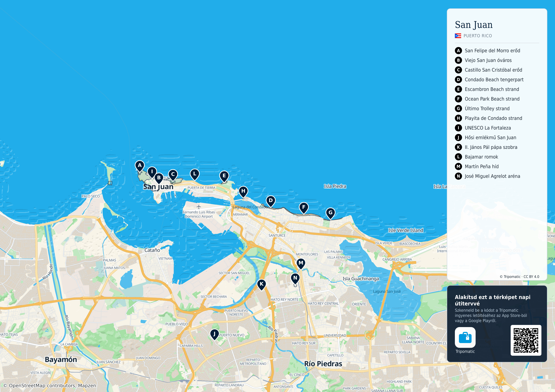Select map pin J near Puerto Nuevo
The image size is (555, 392).
pos(214,334)
